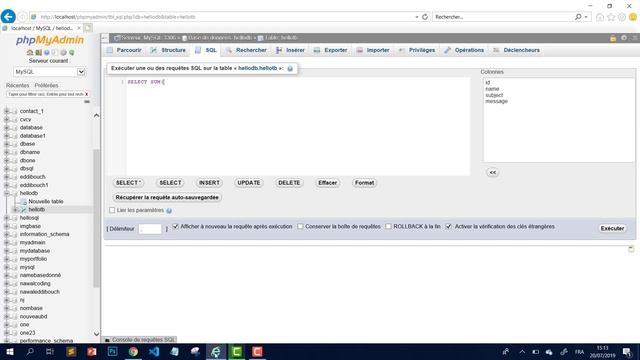This screenshot has height=360, width=640.
Task: Click Récupérer la requête auto-sauvegardée
Action: pos(167,198)
